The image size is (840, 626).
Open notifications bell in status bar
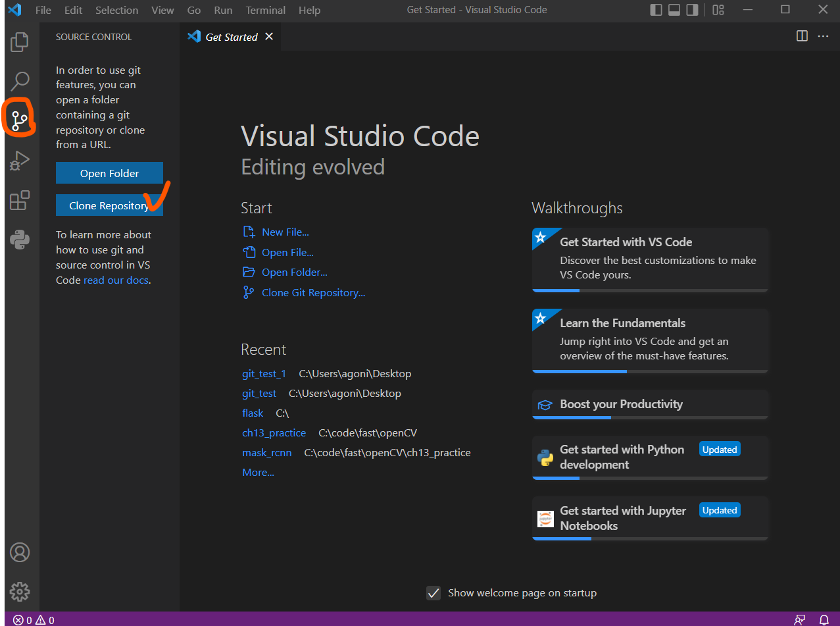(824, 620)
